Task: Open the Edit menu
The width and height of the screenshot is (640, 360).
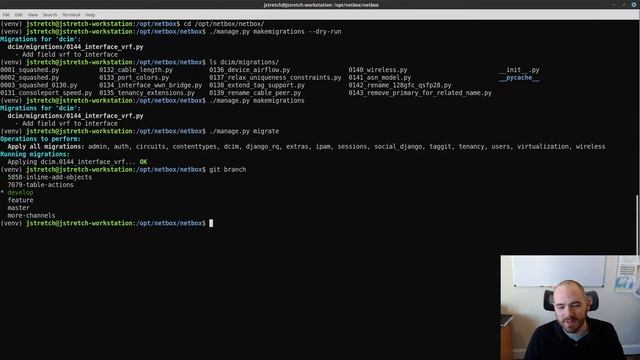Action: [x=19, y=15]
